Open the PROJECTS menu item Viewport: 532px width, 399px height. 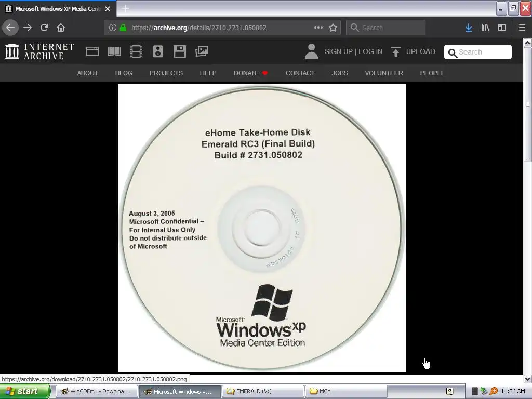click(x=166, y=73)
